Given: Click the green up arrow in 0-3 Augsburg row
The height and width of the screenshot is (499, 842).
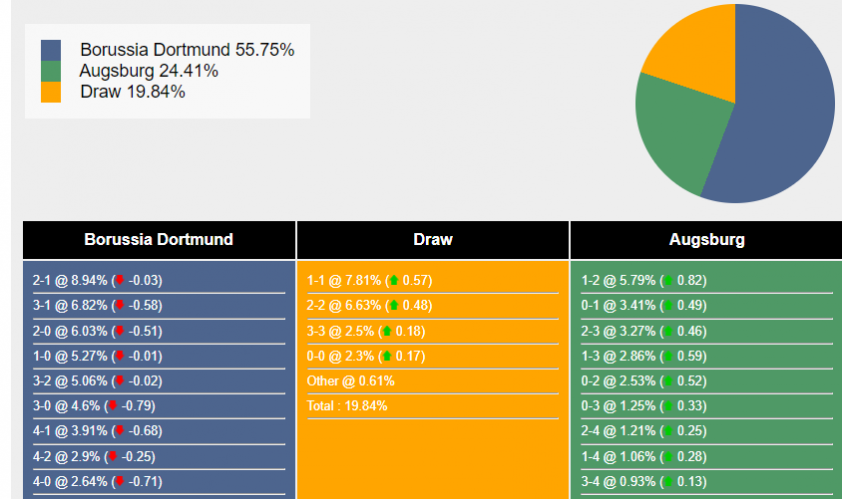Looking at the screenshot, I should 668,406.
